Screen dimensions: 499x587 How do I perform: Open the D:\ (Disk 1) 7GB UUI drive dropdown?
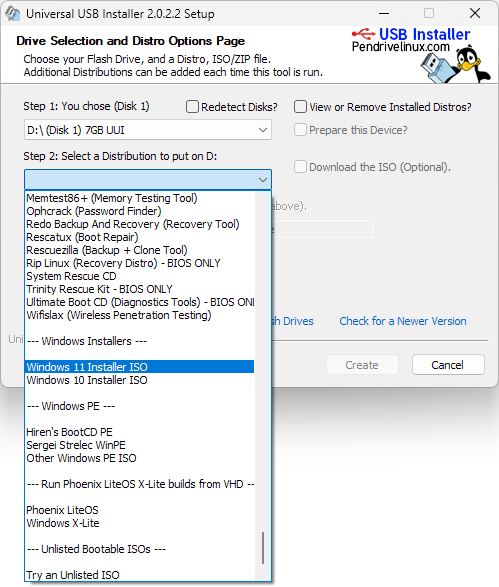tap(148, 130)
